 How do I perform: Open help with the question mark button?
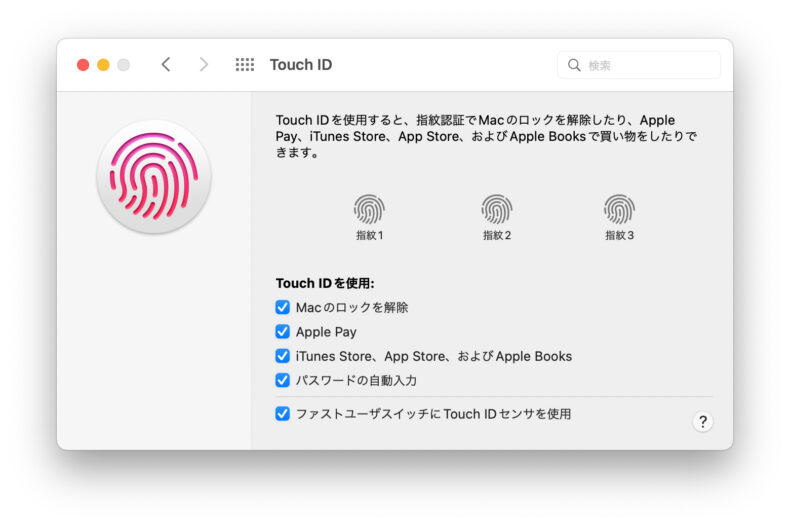pos(702,422)
